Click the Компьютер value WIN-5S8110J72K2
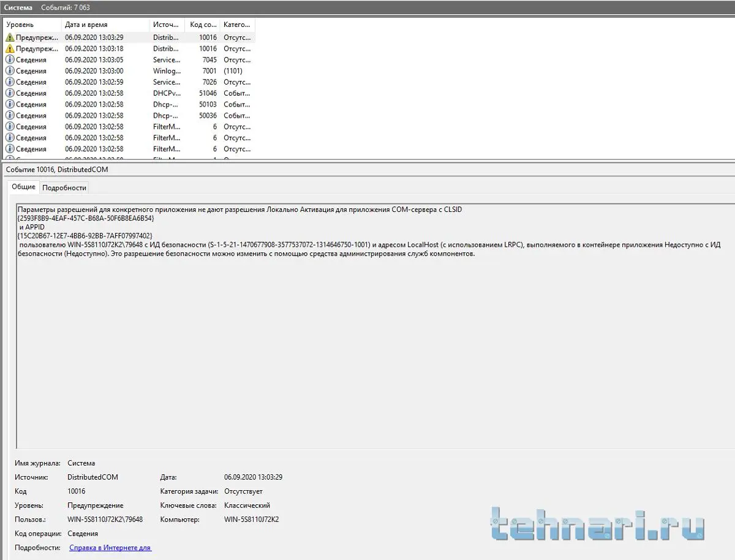The height and width of the screenshot is (560, 735). [x=252, y=520]
